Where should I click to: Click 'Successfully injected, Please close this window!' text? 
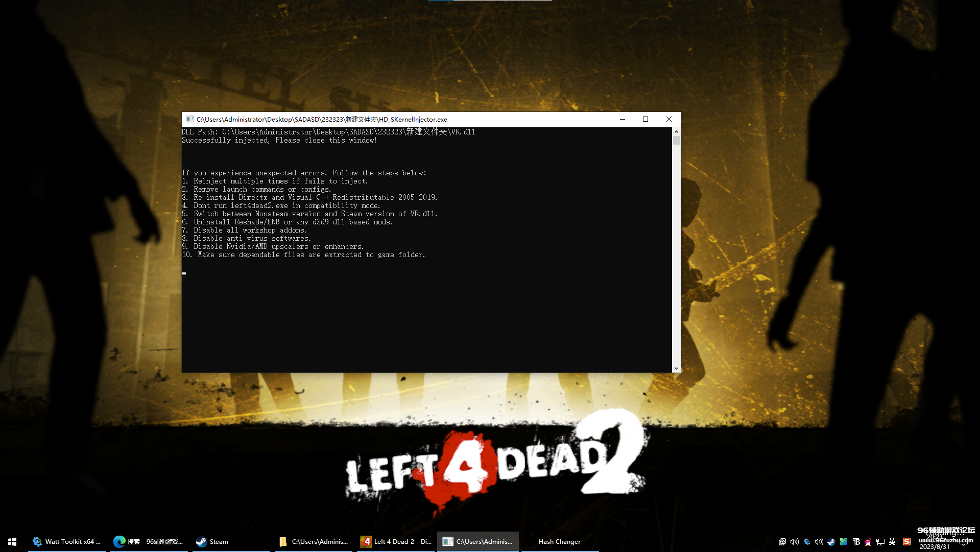pos(279,140)
